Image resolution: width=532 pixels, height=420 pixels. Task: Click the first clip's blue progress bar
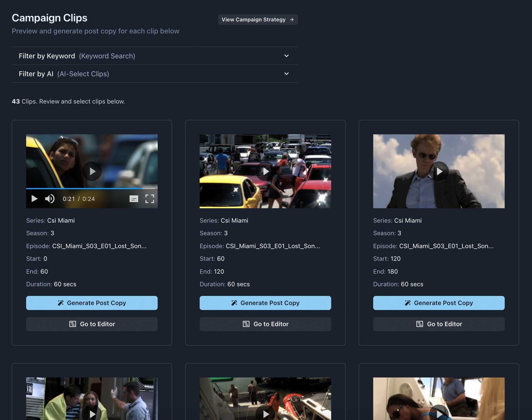88,188
